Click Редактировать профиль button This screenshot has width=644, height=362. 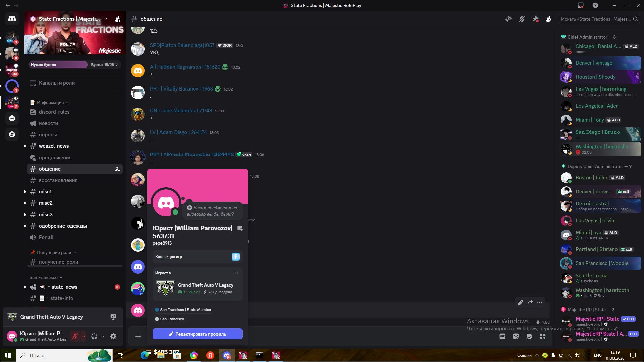click(x=197, y=334)
